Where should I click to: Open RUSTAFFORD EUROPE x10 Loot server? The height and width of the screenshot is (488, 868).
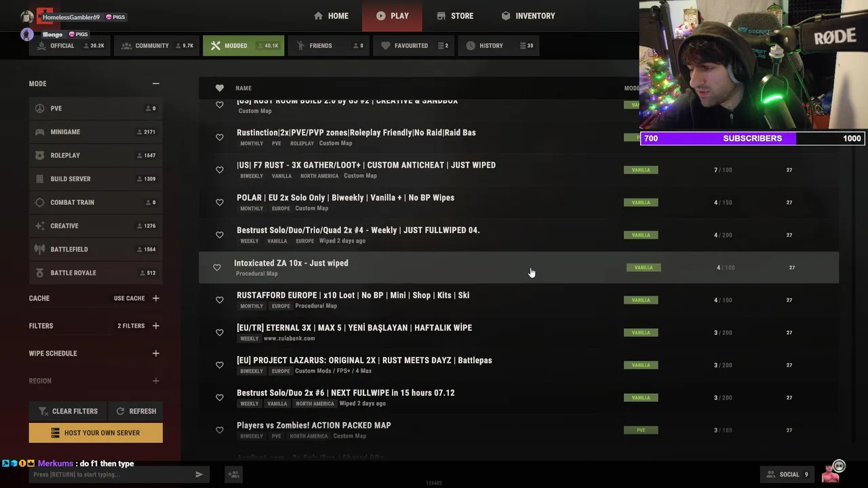pos(519,300)
